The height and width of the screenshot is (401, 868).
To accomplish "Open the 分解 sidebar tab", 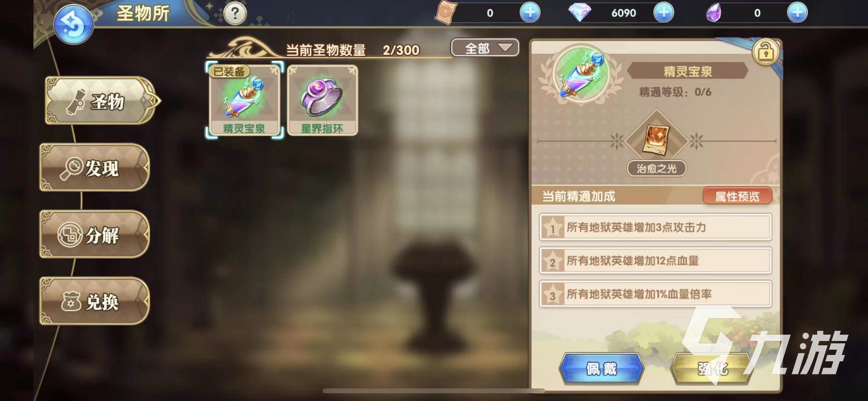I will pyautogui.click(x=94, y=234).
